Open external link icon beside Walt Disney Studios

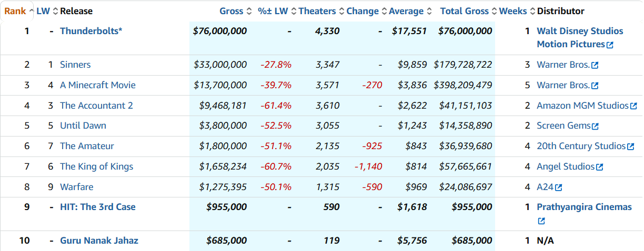pos(610,45)
